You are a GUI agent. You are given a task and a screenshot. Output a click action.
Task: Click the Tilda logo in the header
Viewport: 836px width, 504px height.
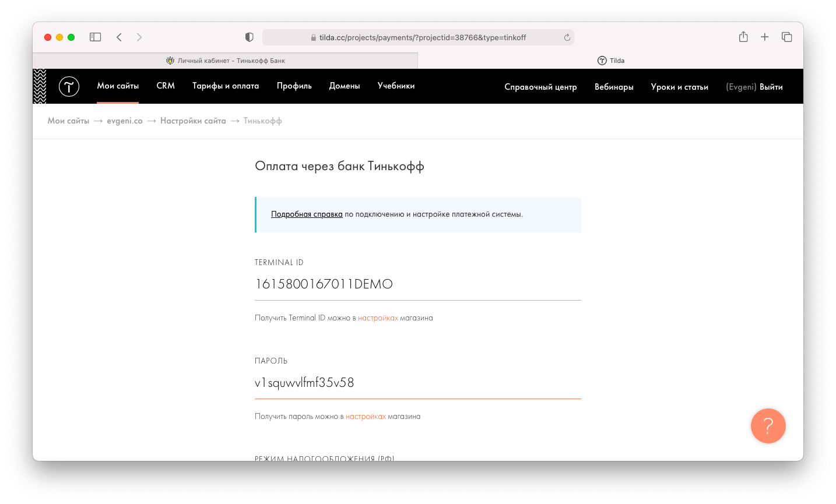click(69, 86)
